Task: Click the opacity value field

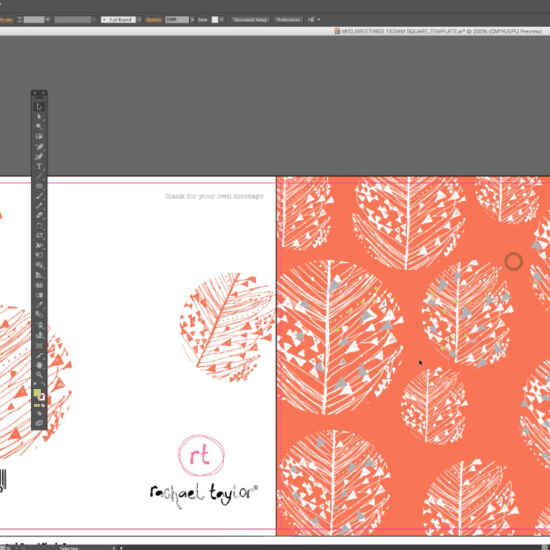Action: pos(177,20)
